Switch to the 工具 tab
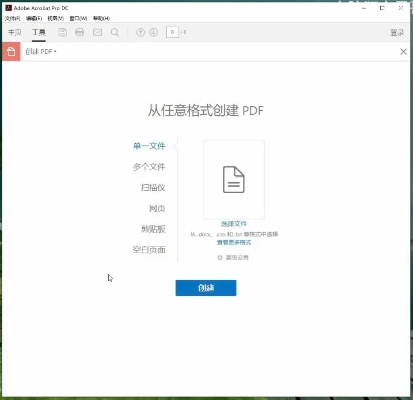This screenshot has width=413, height=400. (x=39, y=32)
